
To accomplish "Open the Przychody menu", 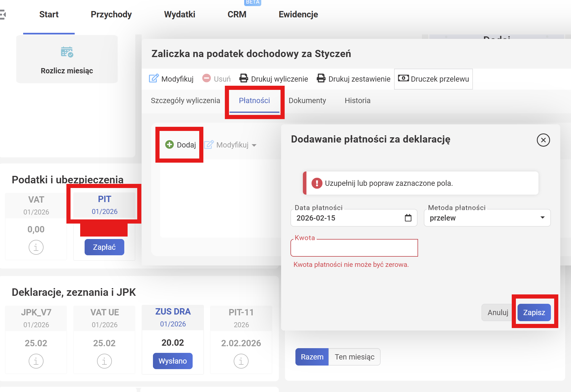I will (x=111, y=14).
